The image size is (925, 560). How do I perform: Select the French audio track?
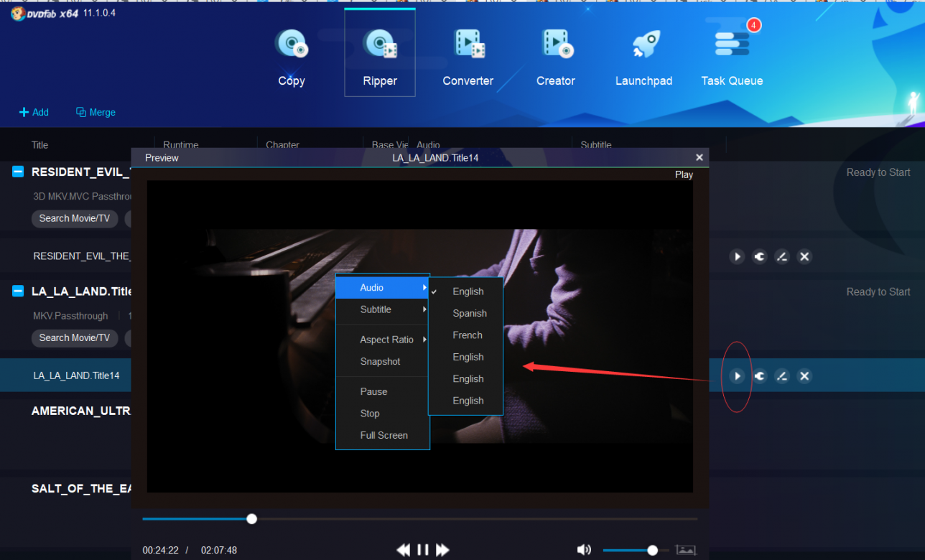(466, 335)
